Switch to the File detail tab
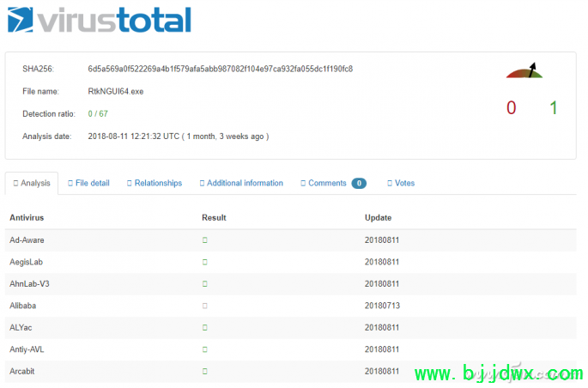This screenshot has height=388, width=588. [88, 183]
